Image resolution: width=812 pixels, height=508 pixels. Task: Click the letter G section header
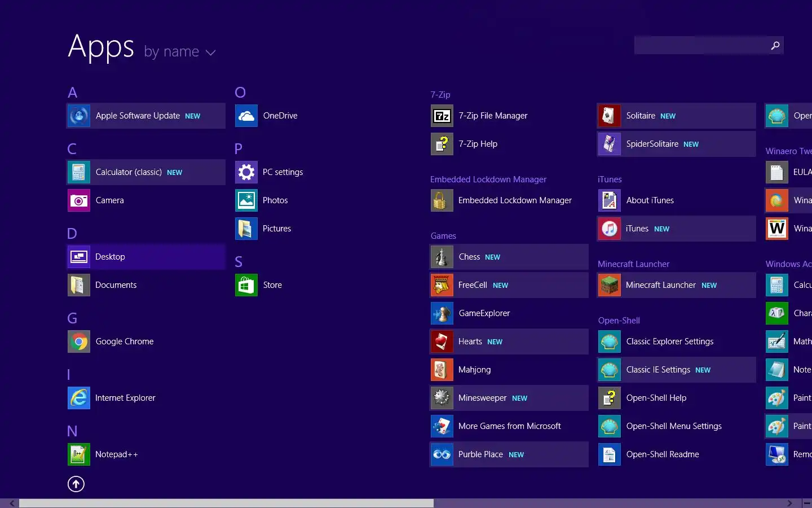coord(72,318)
